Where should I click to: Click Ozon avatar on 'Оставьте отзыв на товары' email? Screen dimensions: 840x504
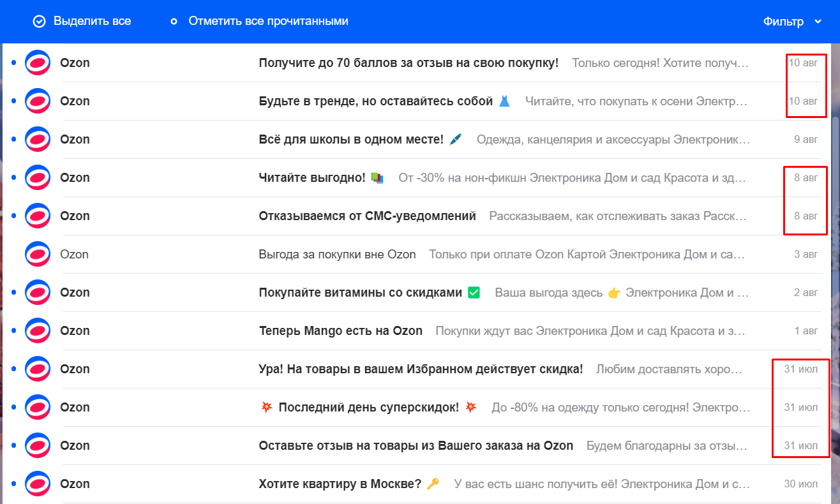[38, 445]
